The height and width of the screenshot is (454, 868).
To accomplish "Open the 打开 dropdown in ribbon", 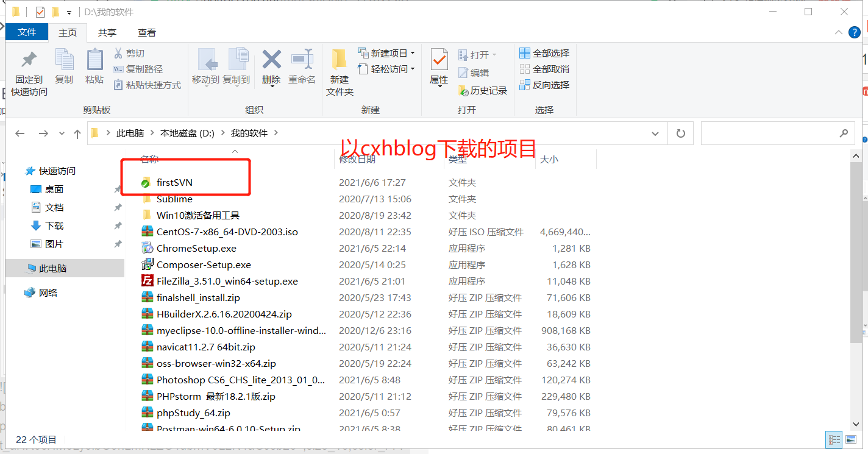I will pos(478,55).
